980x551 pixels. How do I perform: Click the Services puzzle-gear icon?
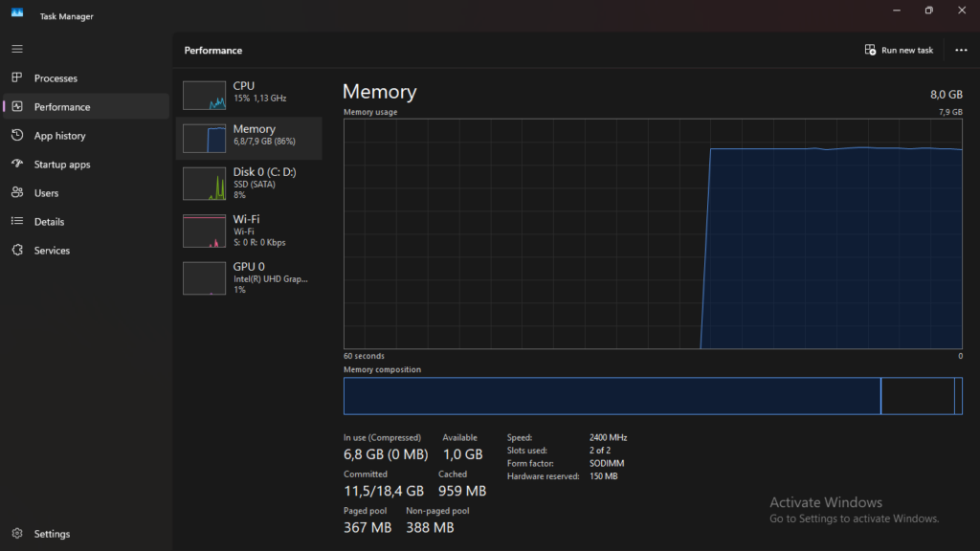pos(17,250)
